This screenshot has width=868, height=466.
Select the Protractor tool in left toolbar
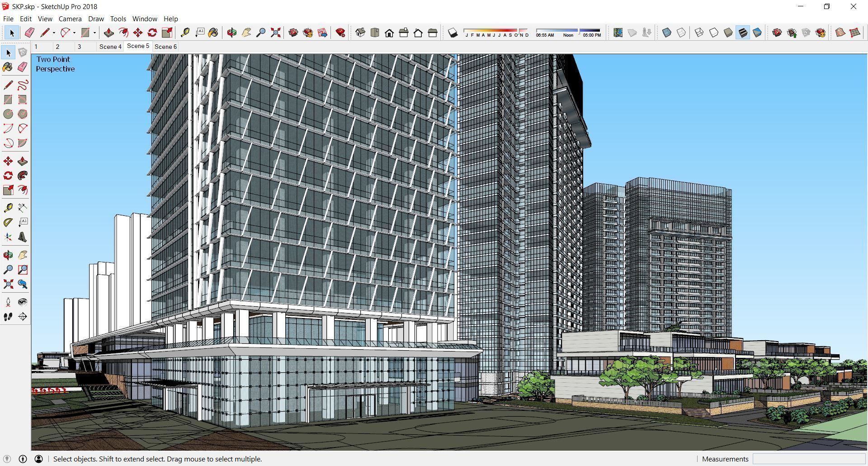tap(8, 222)
